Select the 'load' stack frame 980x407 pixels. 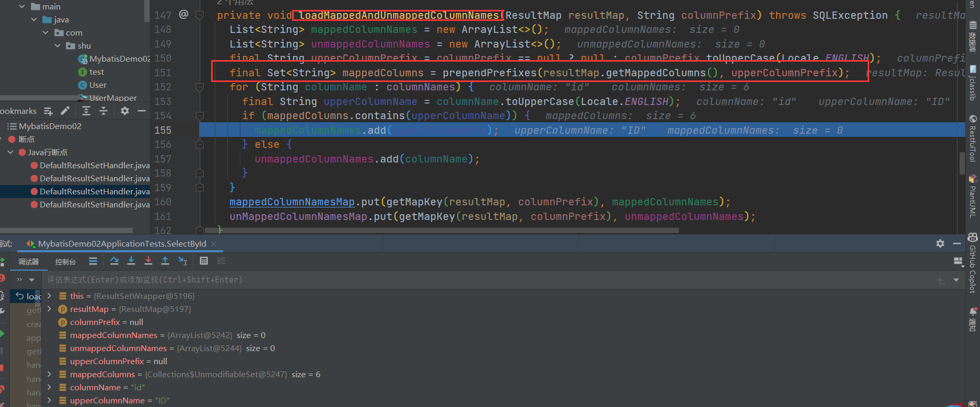(x=27, y=296)
